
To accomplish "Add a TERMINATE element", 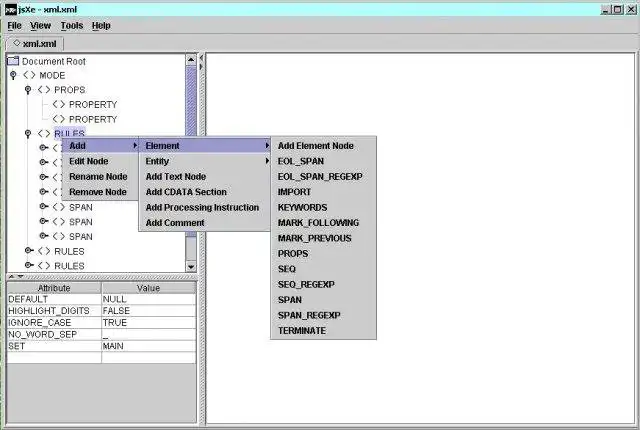I will click(323, 331).
